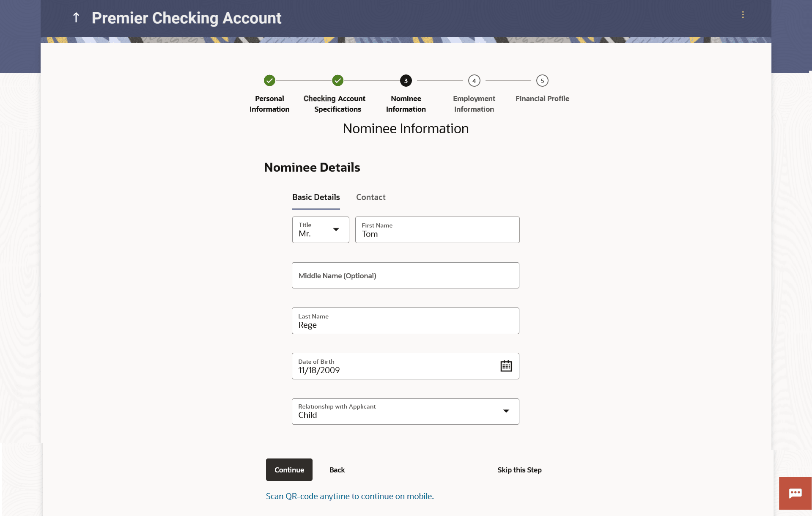Click the back arrow beside Premier Checking Account
Screen dimensions: 812x516
pos(76,18)
